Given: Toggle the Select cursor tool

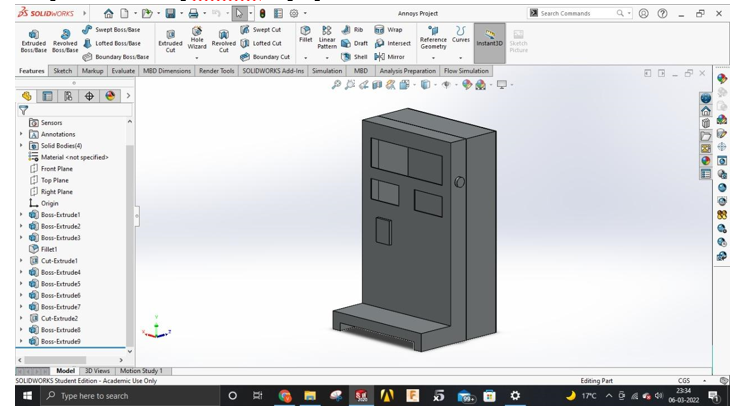Looking at the screenshot, I should pyautogui.click(x=239, y=13).
